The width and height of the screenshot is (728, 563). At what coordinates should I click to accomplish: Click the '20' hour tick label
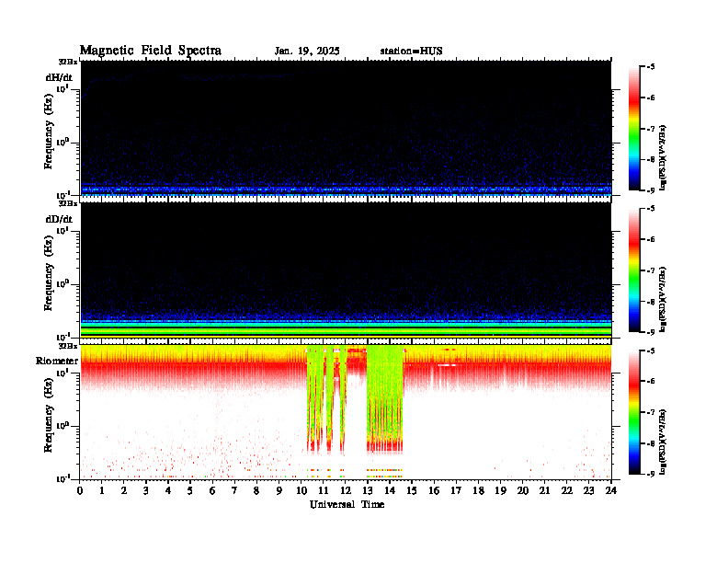(523, 490)
